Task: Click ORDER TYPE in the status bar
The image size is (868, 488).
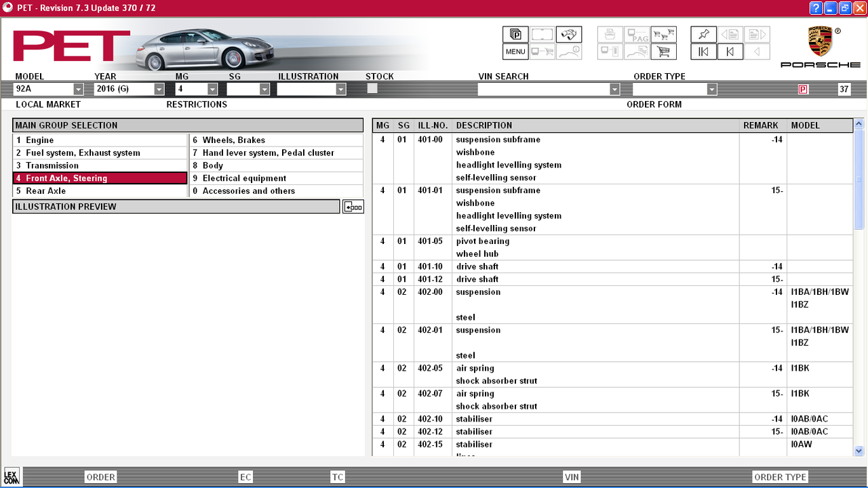Action: click(780, 477)
